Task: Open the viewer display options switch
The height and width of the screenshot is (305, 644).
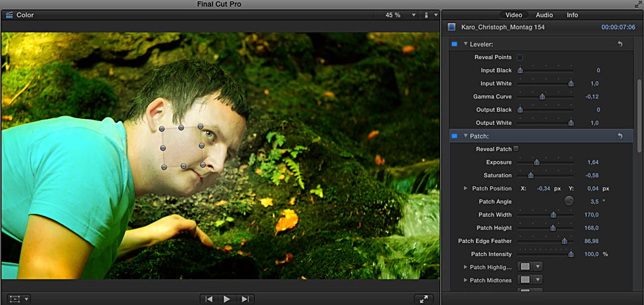Action: point(426,15)
